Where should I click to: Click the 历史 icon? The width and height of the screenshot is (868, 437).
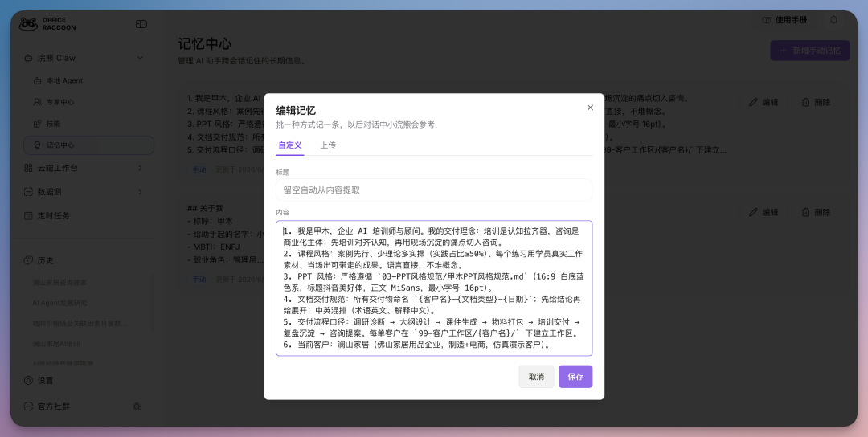28,260
